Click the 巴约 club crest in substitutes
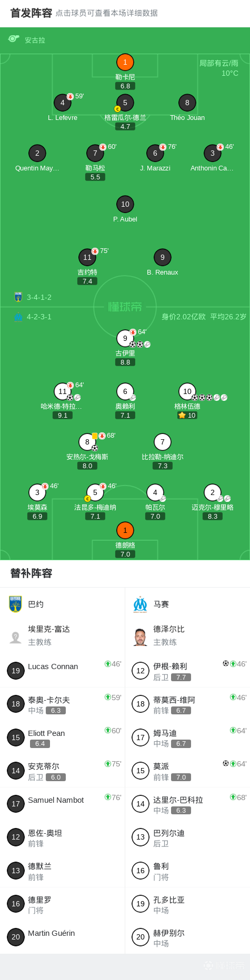Screen dimensions: 250x980 point(15,604)
